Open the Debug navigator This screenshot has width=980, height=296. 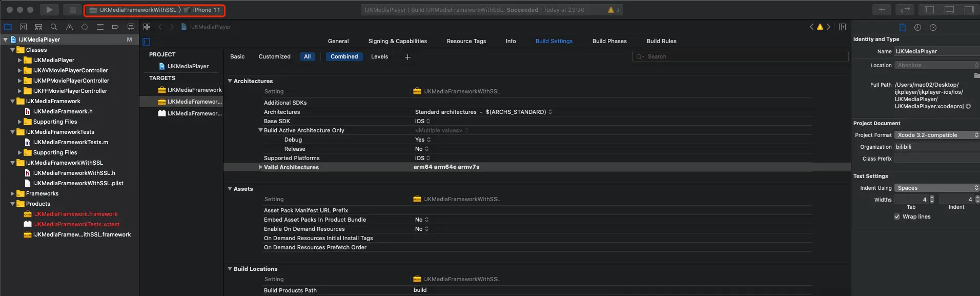coord(100,27)
